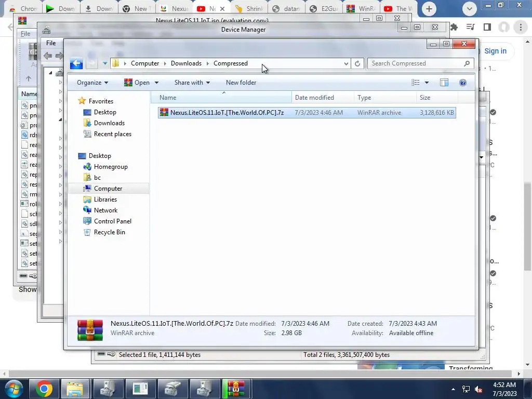The width and height of the screenshot is (532, 399).
Task: Click the page's horizontal scrollbar
Action: pos(260,374)
